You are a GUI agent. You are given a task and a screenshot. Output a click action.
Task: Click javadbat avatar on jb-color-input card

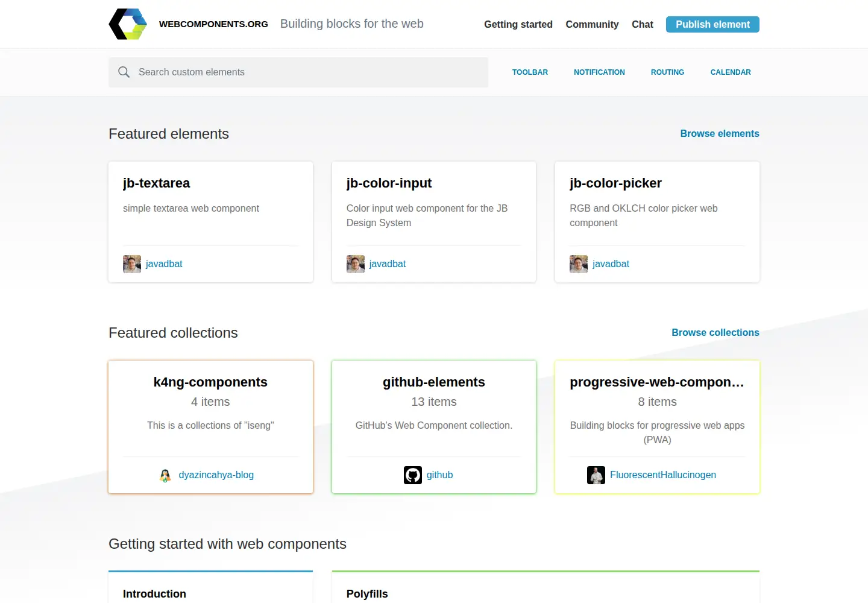356,264
